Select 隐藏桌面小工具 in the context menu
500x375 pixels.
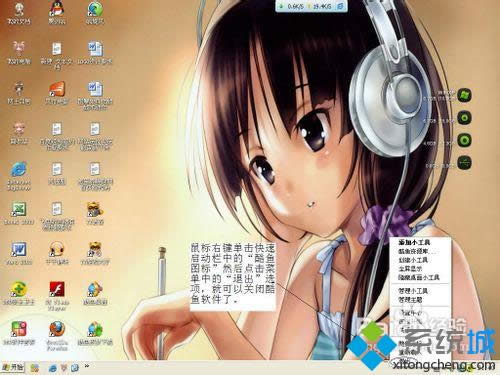[419, 277]
